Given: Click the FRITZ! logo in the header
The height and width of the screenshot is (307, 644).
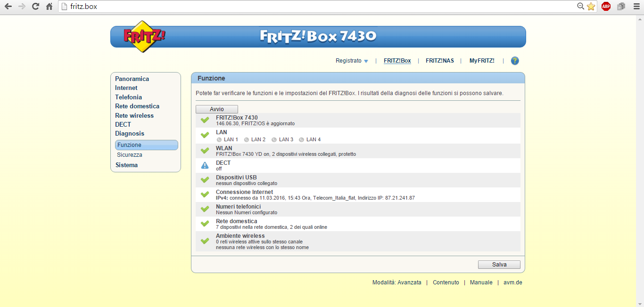Looking at the screenshot, I should (144, 36).
